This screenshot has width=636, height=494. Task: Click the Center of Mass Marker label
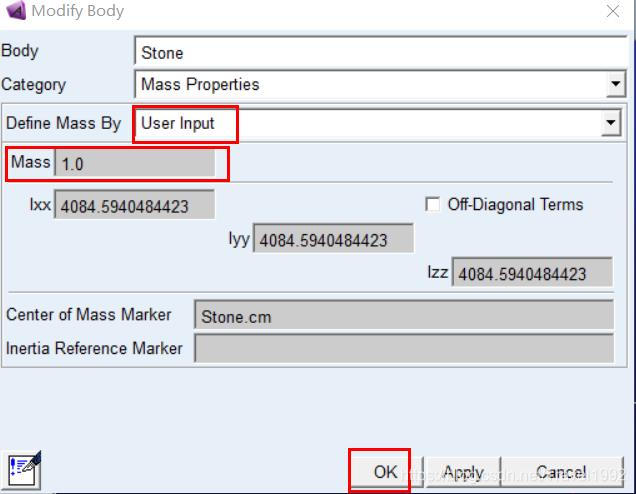coord(88,315)
